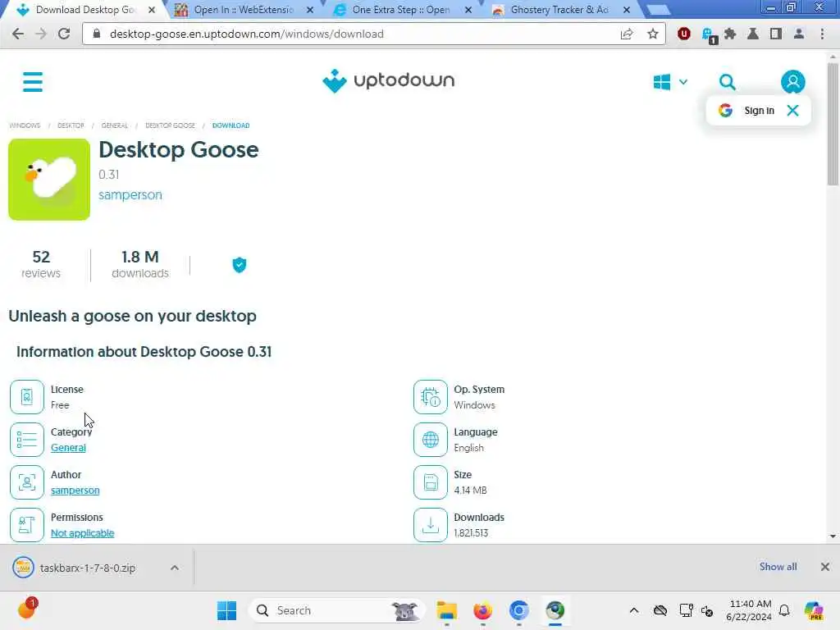Click the Author info icon
The image size is (840, 630).
(x=27, y=482)
